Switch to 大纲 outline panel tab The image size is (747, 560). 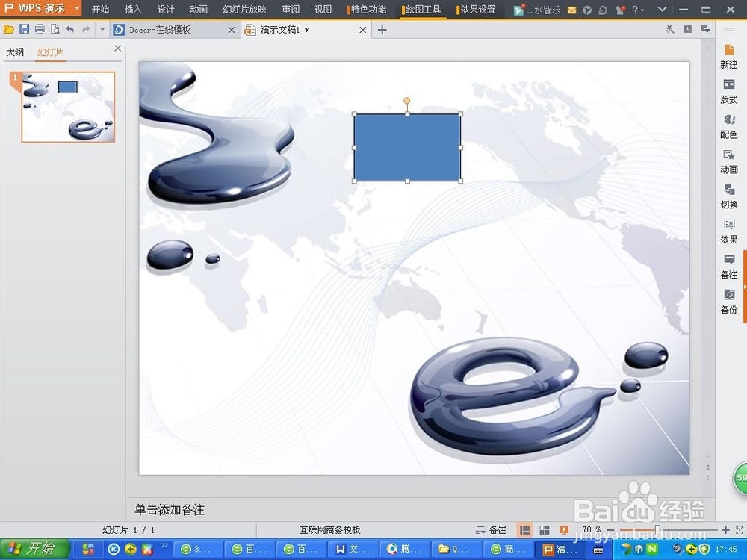(x=15, y=52)
